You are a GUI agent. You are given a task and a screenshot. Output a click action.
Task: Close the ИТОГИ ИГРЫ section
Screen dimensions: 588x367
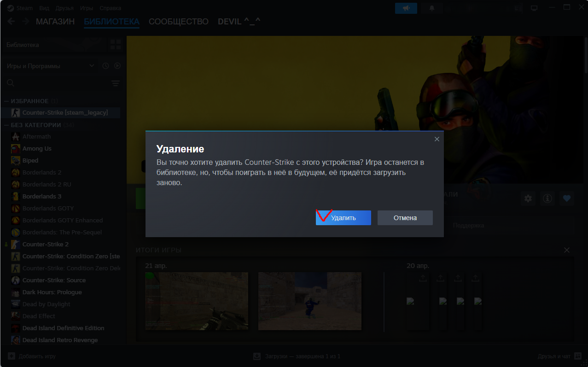coord(567,250)
